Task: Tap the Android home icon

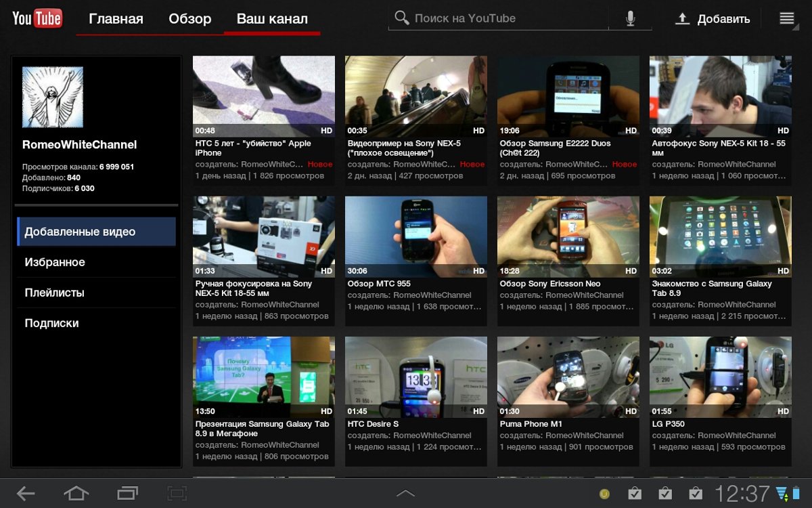Action: click(76, 494)
